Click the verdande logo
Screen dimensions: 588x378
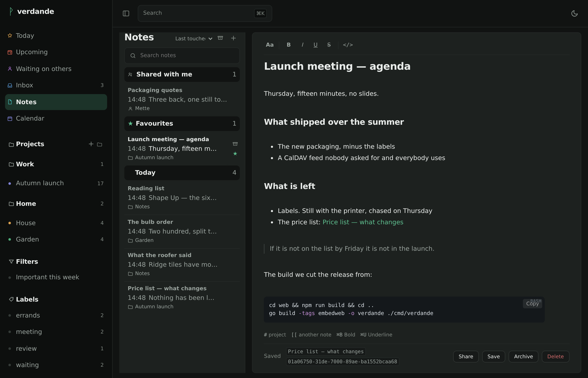pyautogui.click(x=31, y=12)
